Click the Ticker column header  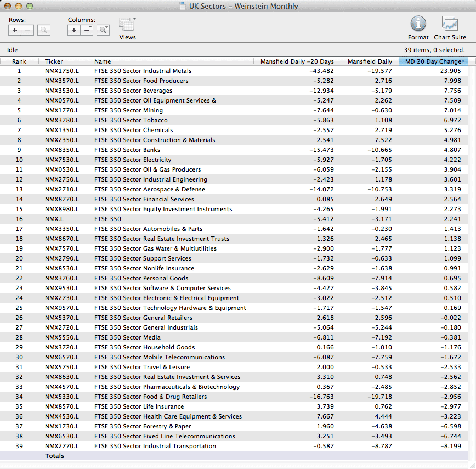(54, 61)
